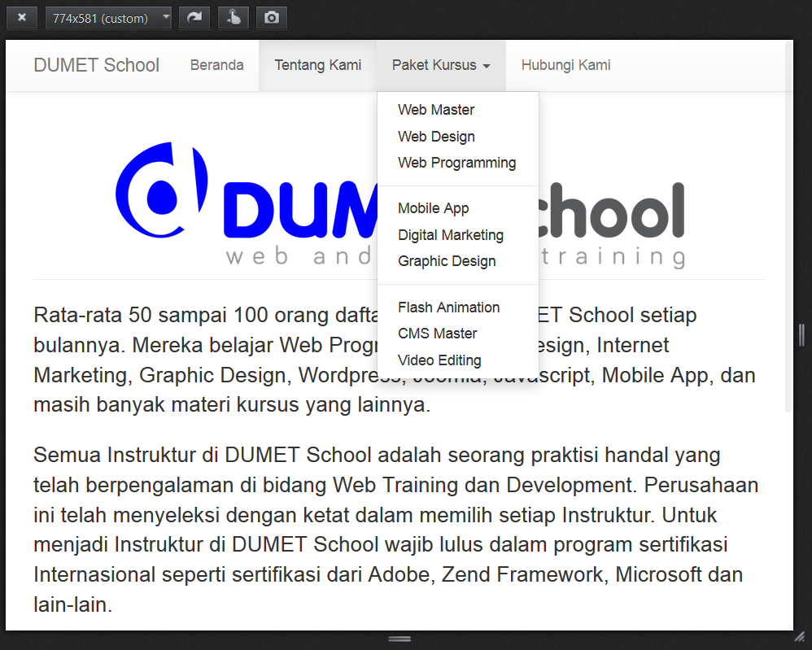Screen dimensions: 812x650
Task: Close responsive design mode with X button
Action: (x=22, y=18)
